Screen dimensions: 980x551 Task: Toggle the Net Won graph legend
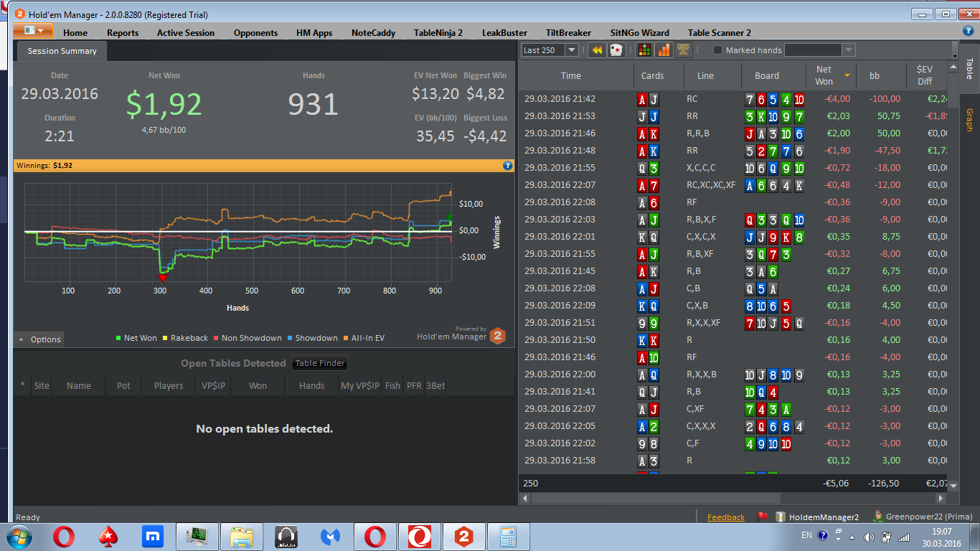(136, 338)
